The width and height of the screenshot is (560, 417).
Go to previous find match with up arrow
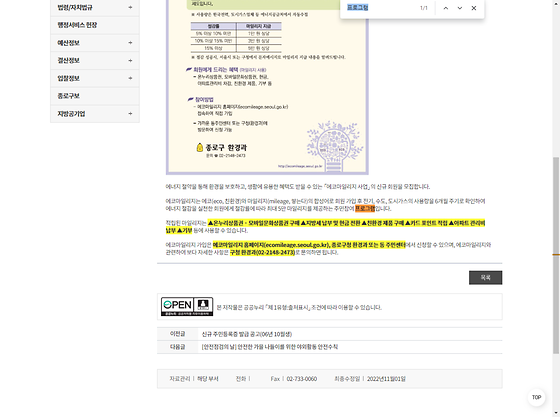pos(446,8)
